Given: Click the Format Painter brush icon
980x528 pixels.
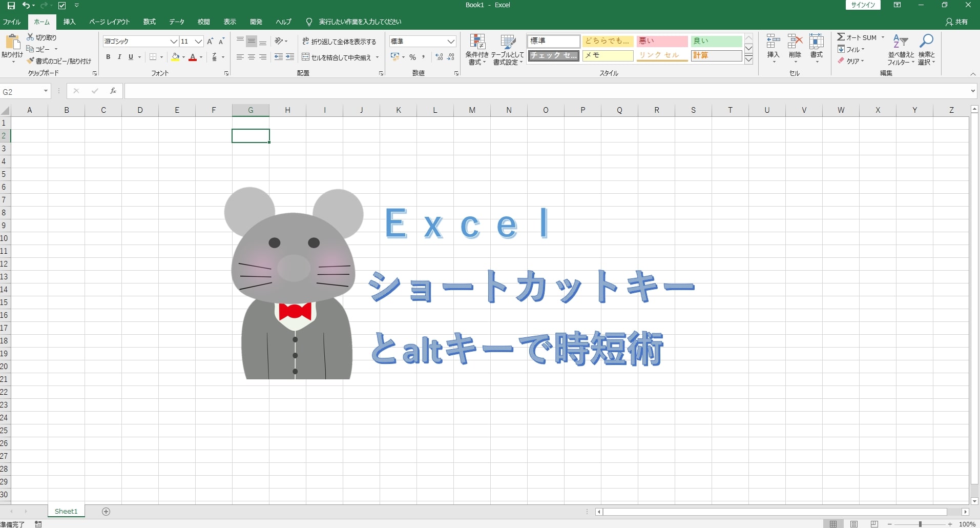Looking at the screenshot, I should tap(31, 60).
